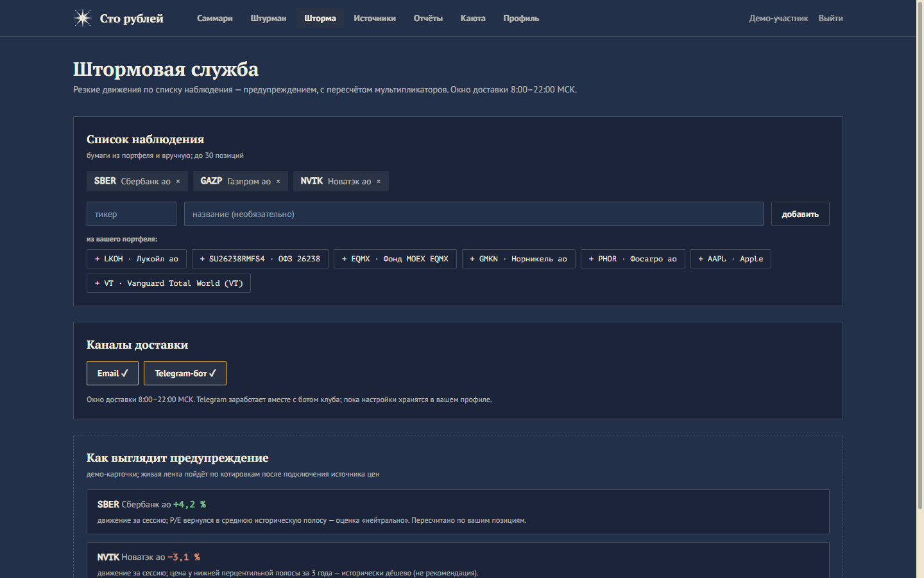This screenshot has width=924, height=578.
Task: Click the добавить button
Action: click(x=800, y=214)
